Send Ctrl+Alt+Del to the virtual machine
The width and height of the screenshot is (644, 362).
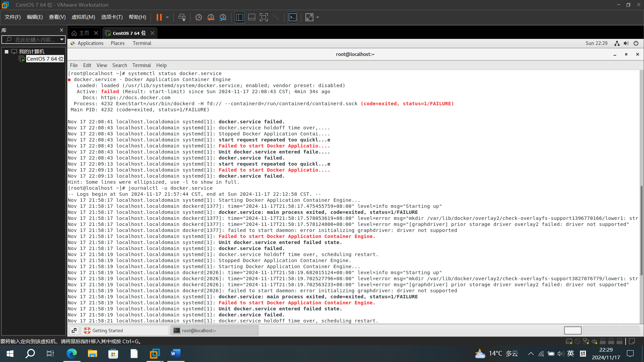[182, 17]
